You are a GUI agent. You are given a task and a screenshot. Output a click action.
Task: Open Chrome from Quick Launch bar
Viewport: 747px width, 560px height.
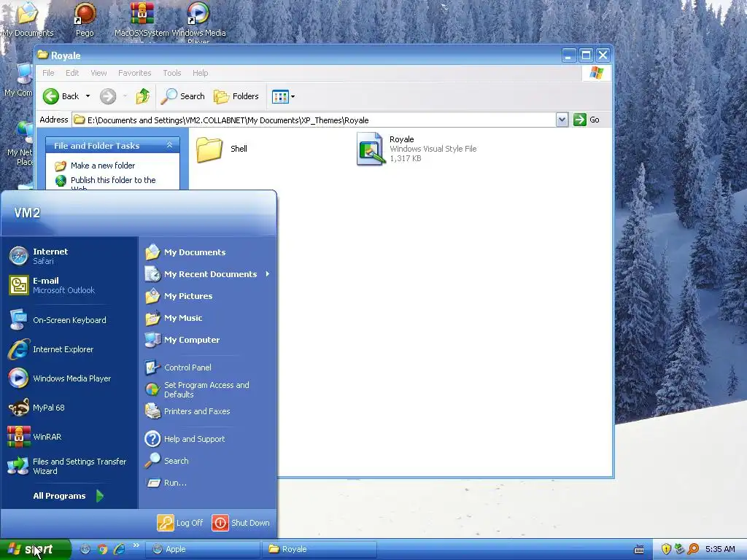(x=102, y=549)
